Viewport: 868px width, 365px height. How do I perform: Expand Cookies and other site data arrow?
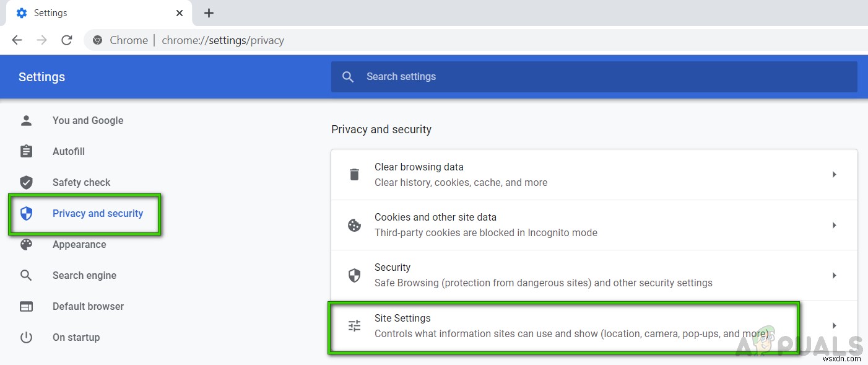[834, 225]
